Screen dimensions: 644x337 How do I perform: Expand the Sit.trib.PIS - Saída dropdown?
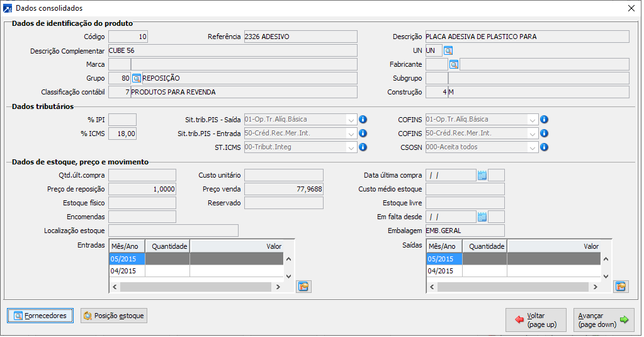click(x=351, y=119)
